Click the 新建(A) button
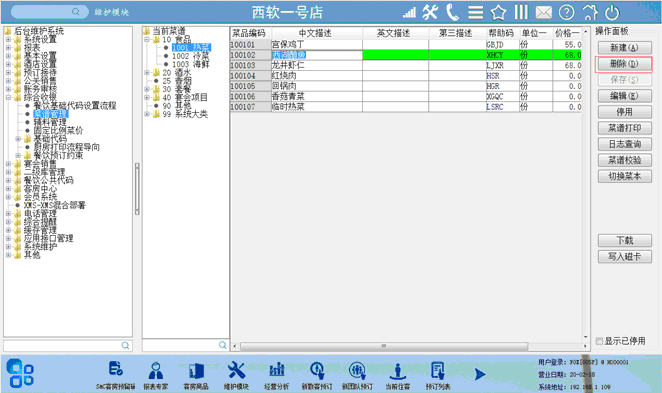662x393 pixels. click(624, 48)
